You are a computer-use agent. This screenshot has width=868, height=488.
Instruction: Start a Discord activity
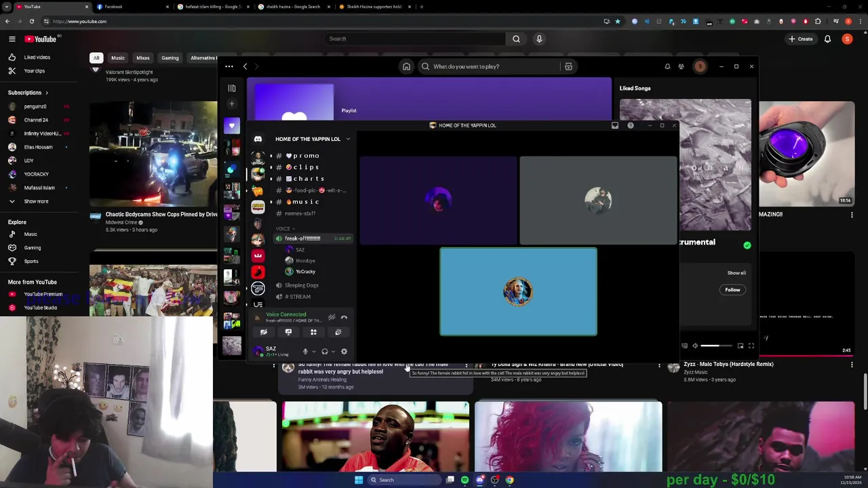coord(313,332)
